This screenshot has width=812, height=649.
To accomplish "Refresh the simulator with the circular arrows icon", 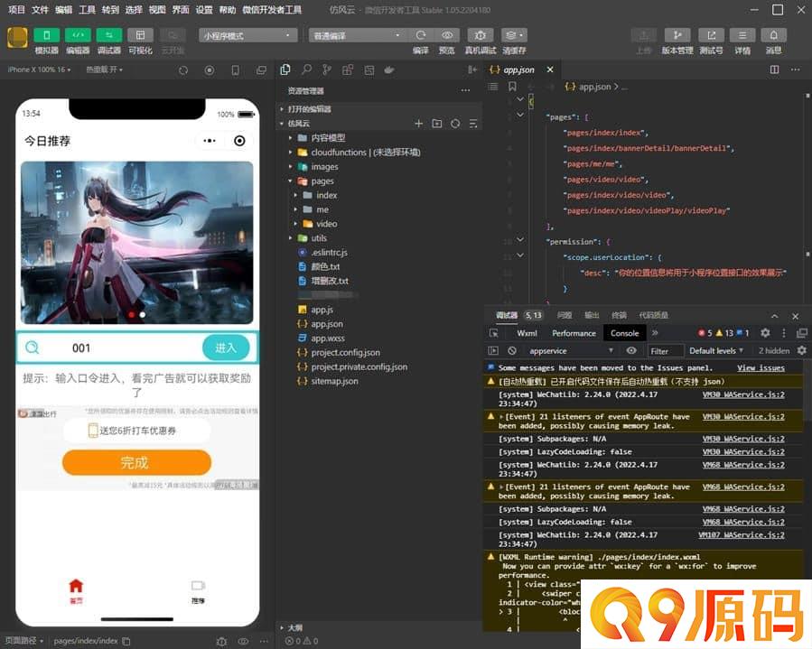I will [183, 70].
